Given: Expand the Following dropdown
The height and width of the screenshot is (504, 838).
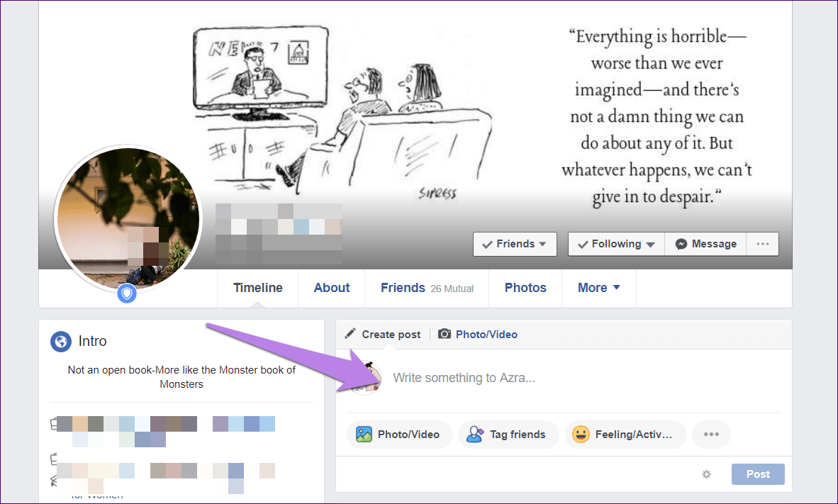Looking at the screenshot, I should pos(616,244).
